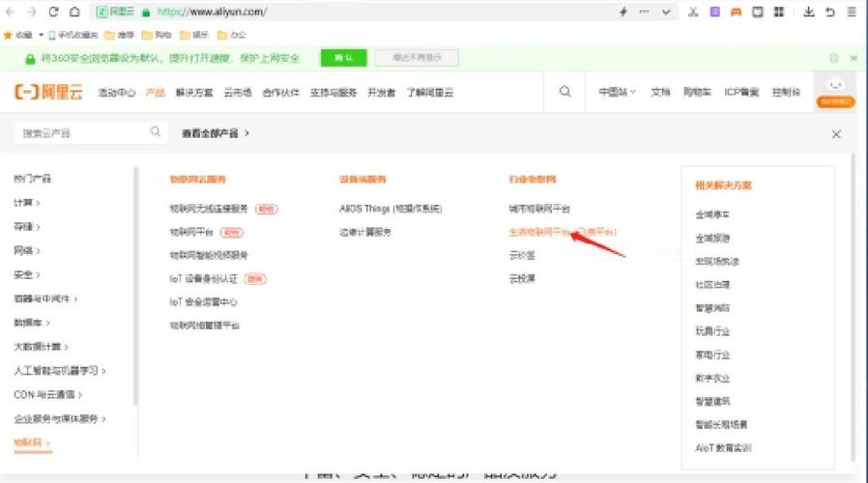This screenshot has height=483, width=868.
Task: Open the 开发者 menu
Action: click(382, 93)
